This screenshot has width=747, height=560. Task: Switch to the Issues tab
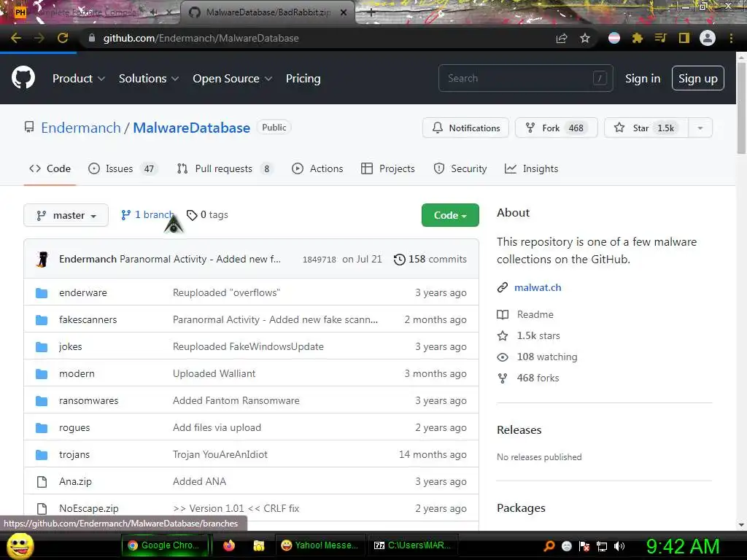click(x=123, y=168)
